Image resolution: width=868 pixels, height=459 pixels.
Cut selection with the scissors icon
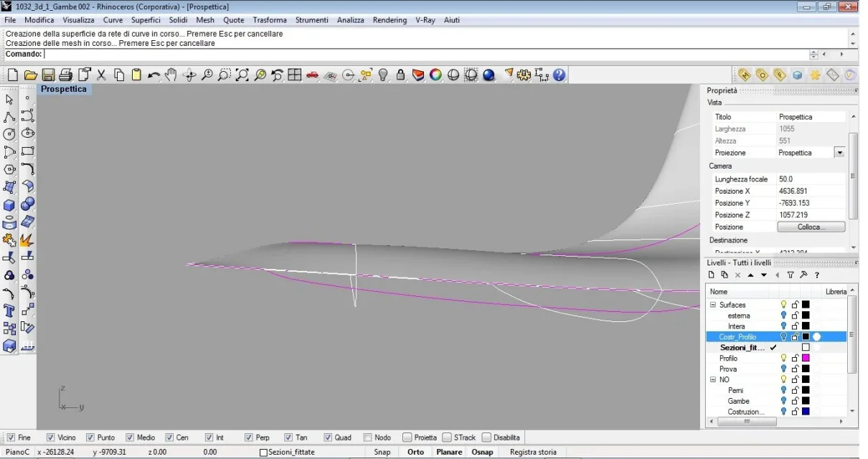(101, 75)
